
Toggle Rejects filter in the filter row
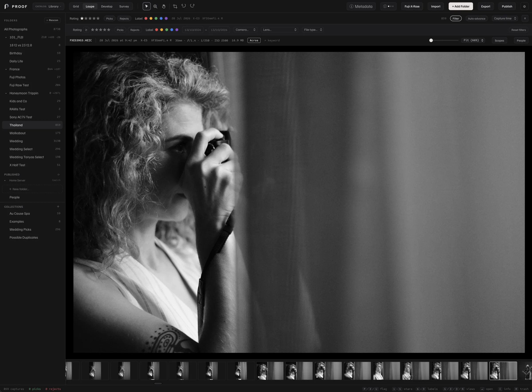pos(135,30)
